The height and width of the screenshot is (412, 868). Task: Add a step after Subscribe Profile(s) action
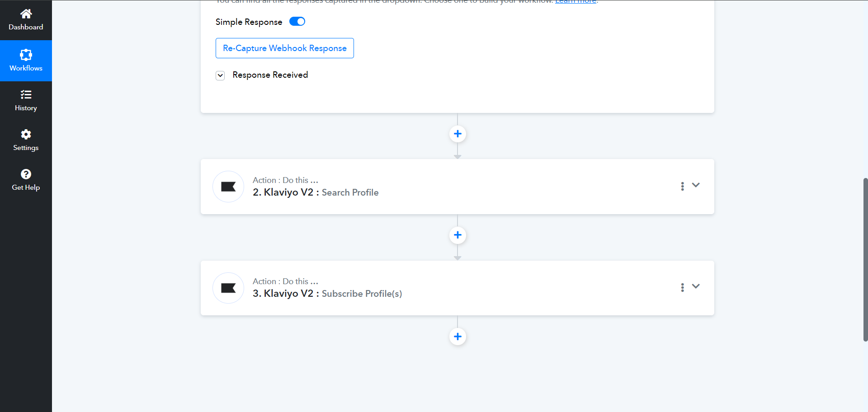[x=458, y=337]
